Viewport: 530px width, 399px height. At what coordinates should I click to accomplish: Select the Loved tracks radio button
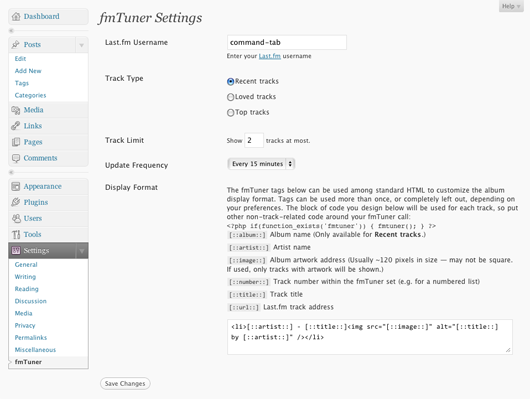pos(231,97)
